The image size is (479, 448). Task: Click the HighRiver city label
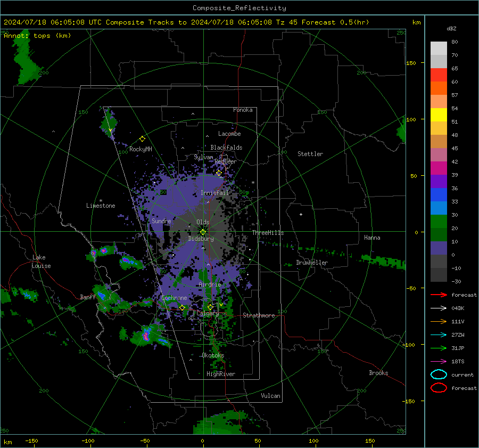pos(221,374)
